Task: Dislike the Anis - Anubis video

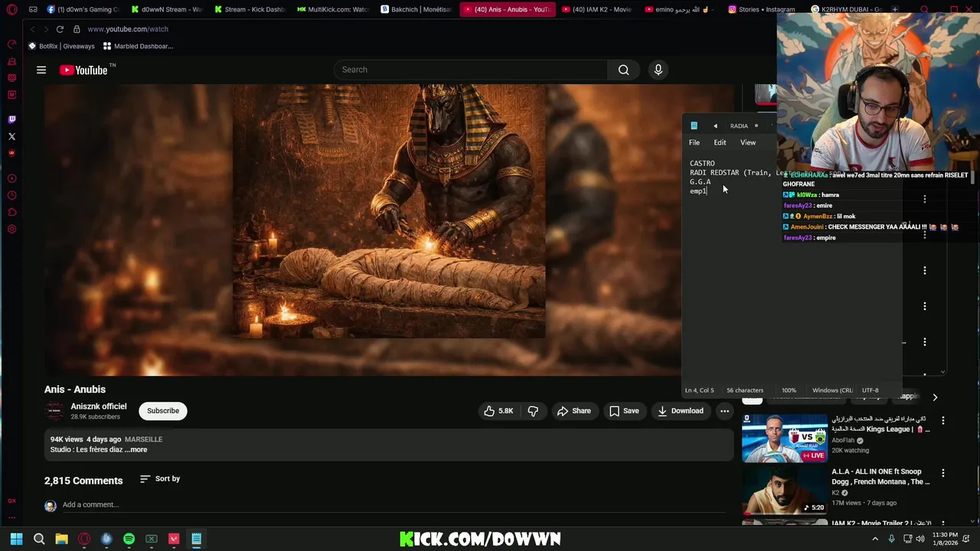Action: click(x=533, y=411)
